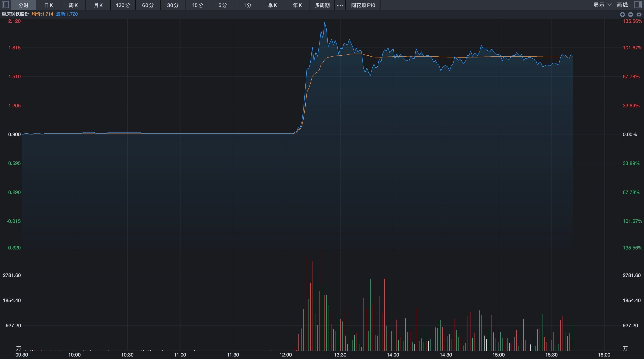Show more period options (three dots)
Viewport: 644px width, 359px height.
click(340, 5)
